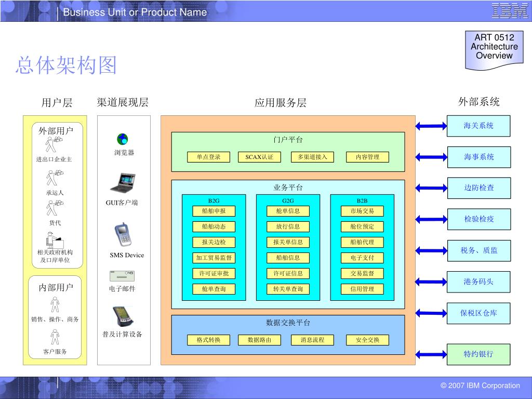The width and height of the screenshot is (532, 399).
Task: Click the 货代 person icon
Action: click(x=55, y=208)
